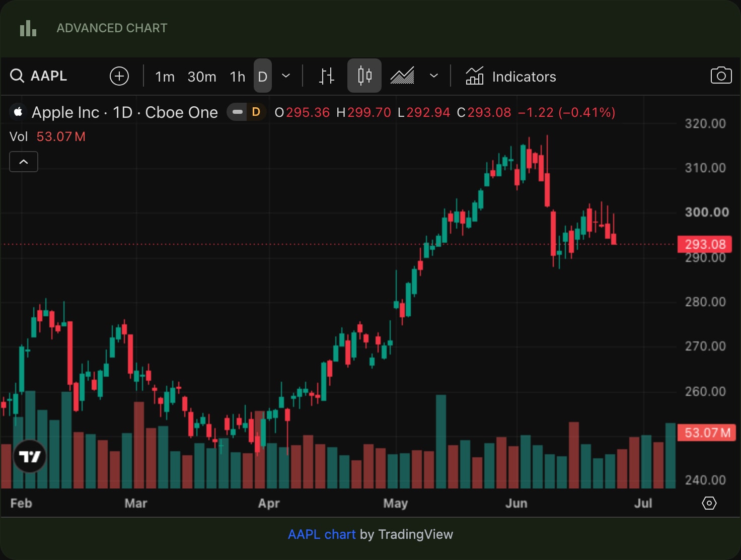Take a chart snapshot with the camera icon
This screenshot has width=741, height=560.
click(721, 76)
